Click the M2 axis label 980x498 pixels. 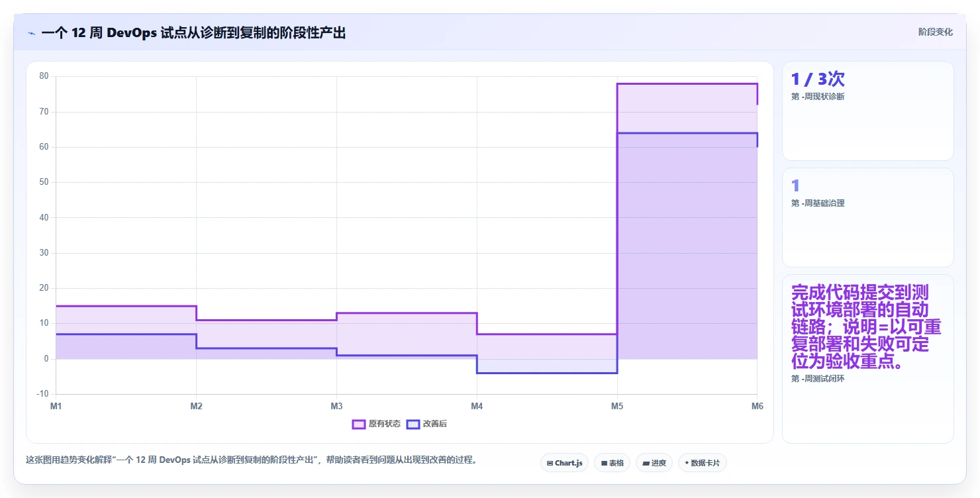point(196,406)
